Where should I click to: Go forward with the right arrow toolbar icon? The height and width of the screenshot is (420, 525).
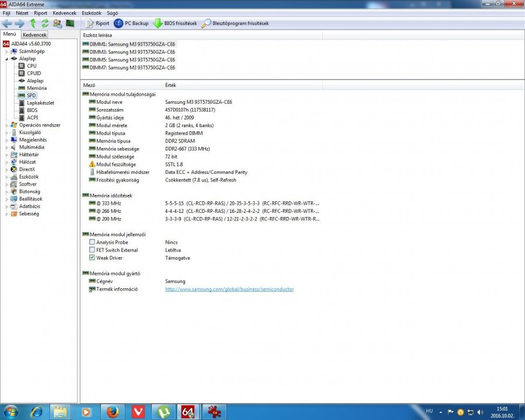[19, 23]
